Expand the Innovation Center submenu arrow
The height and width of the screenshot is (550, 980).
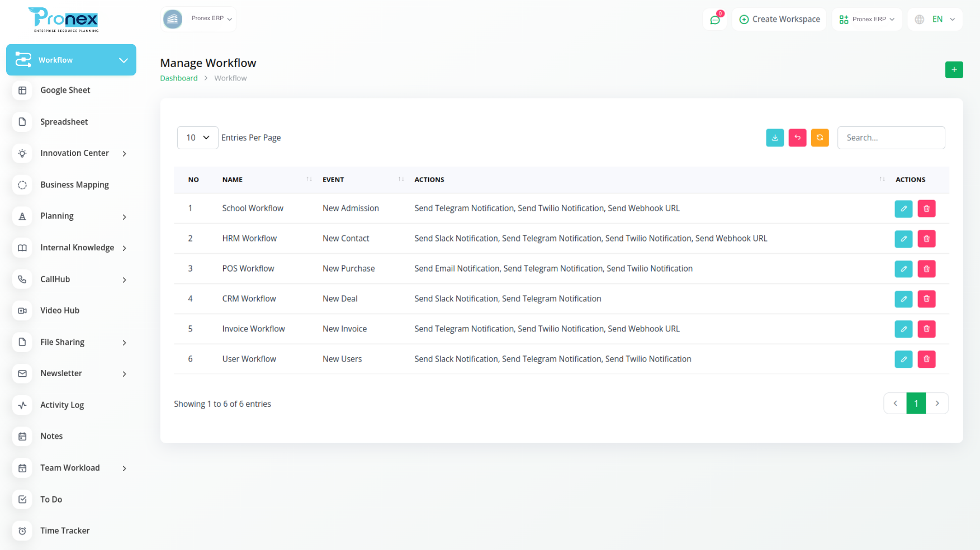[x=124, y=154]
